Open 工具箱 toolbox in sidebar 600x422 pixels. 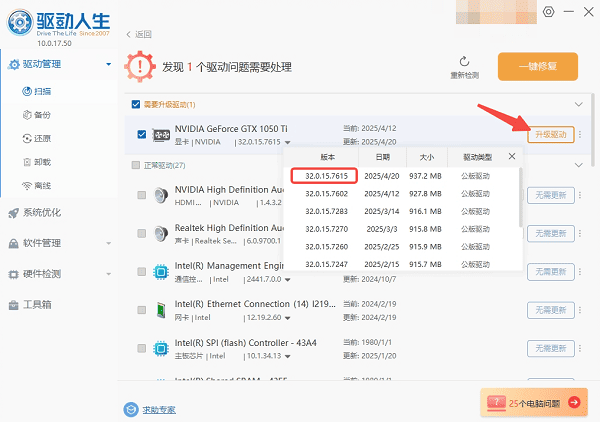click(12, 303)
